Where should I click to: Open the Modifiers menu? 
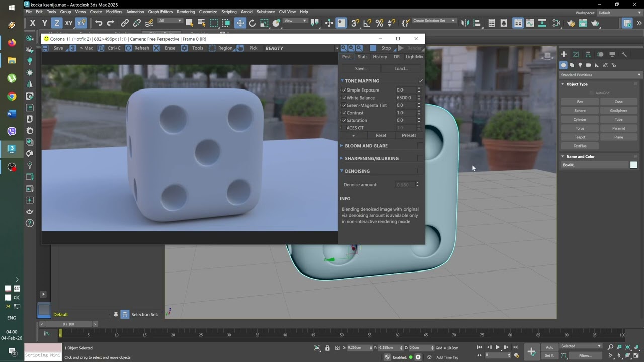(x=114, y=12)
